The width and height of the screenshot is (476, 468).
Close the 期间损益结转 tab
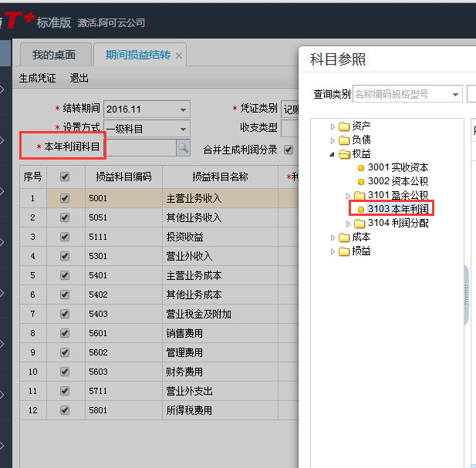(179, 56)
